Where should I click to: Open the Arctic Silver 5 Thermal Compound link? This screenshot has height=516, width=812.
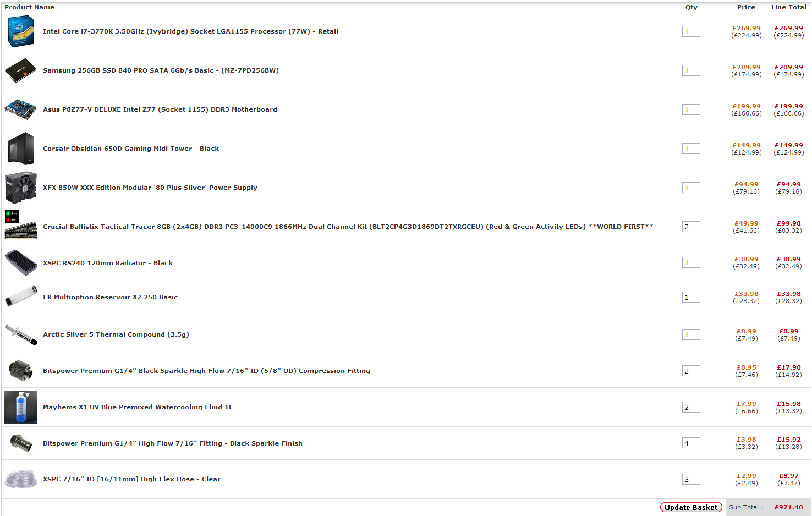(x=116, y=334)
